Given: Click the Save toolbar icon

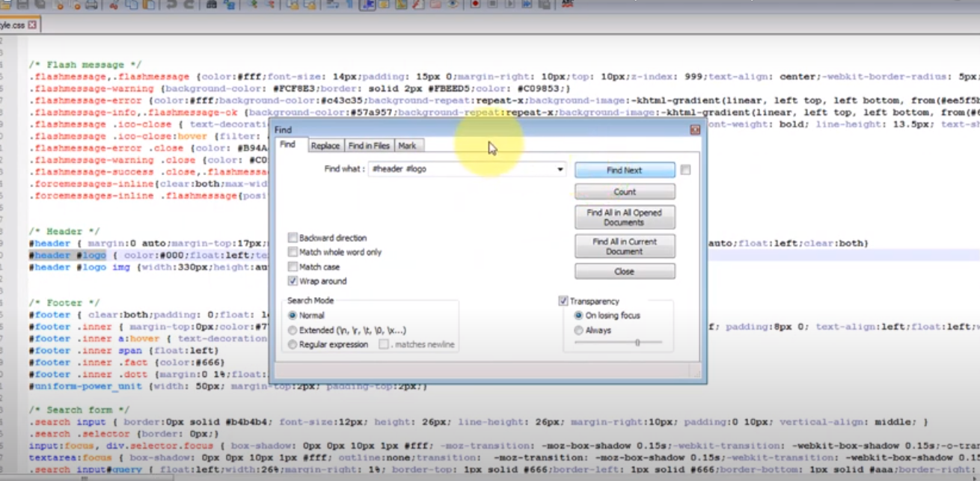Looking at the screenshot, I should point(22,4).
